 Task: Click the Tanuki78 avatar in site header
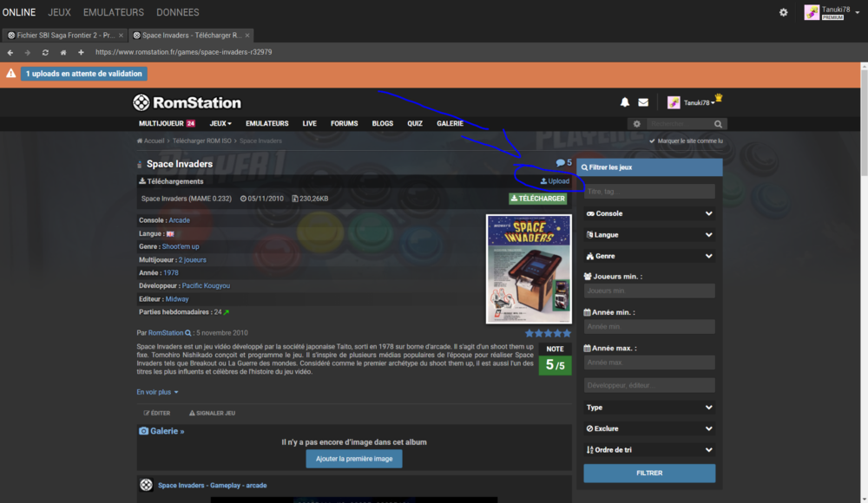click(674, 102)
